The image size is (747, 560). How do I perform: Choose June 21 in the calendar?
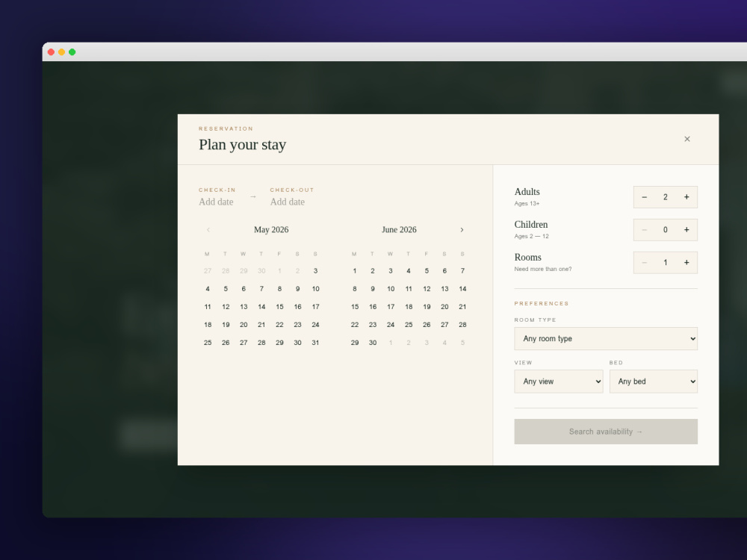coord(462,307)
